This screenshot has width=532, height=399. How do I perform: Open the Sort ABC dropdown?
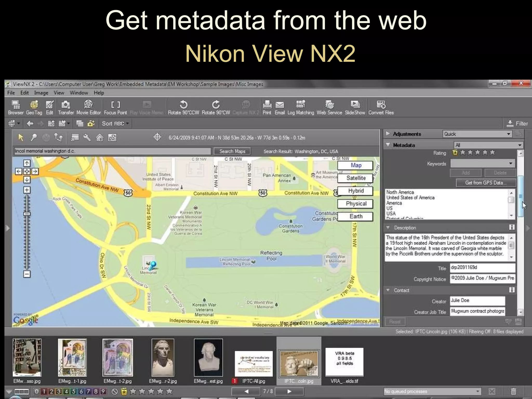point(115,124)
